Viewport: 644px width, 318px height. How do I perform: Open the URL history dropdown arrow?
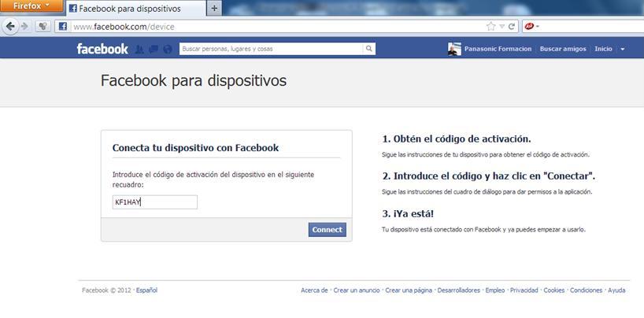point(502,27)
